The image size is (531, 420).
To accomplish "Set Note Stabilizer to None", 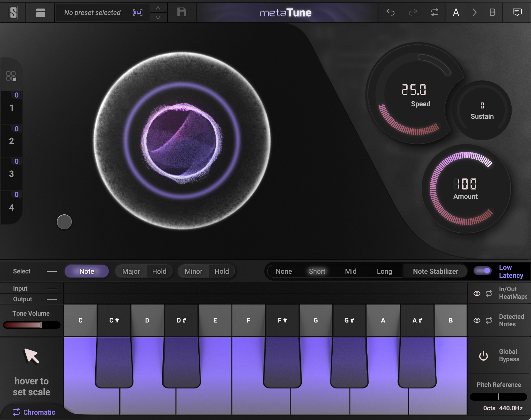I will click(x=284, y=271).
